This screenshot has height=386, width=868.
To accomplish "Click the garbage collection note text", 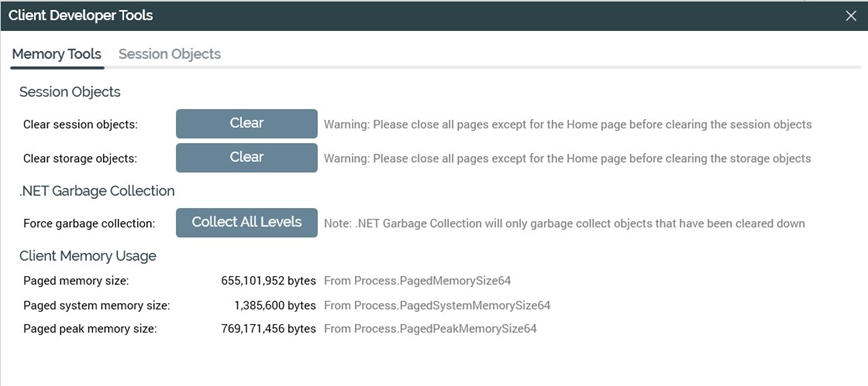I will [x=564, y=224].
